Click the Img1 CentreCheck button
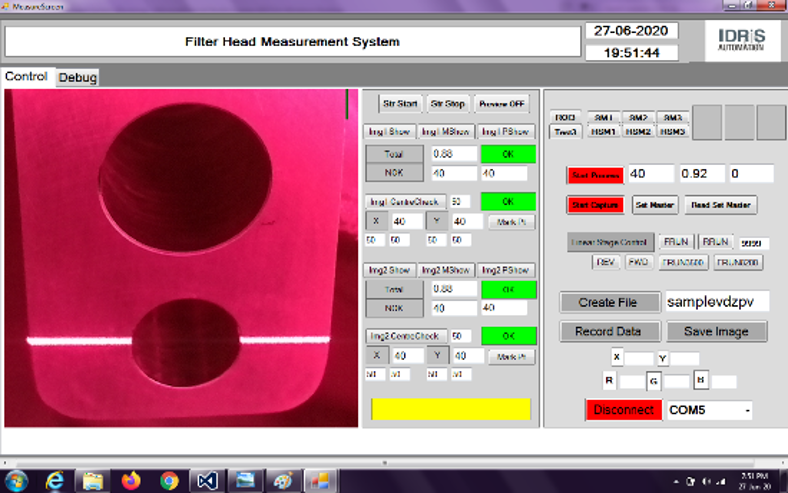 pyautogui.click(x=405, y=202)
